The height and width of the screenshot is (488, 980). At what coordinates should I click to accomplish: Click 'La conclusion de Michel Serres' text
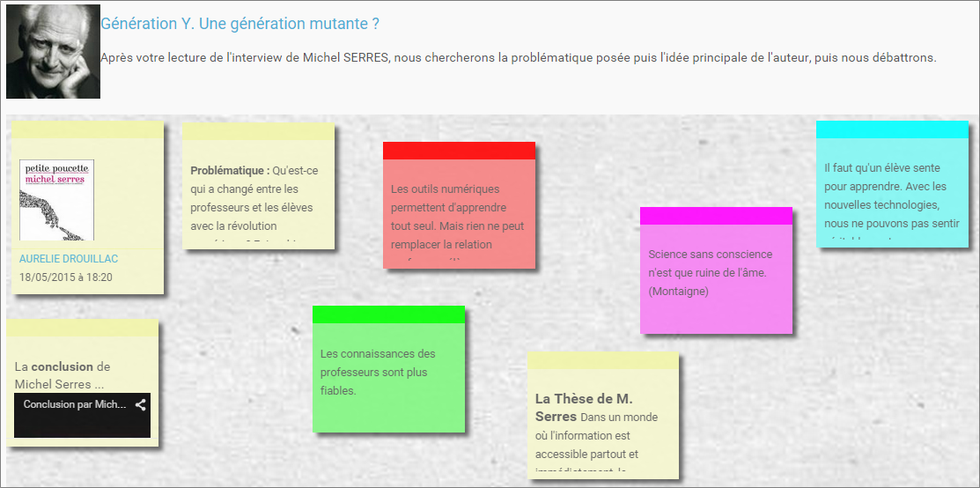coord(63,375)
